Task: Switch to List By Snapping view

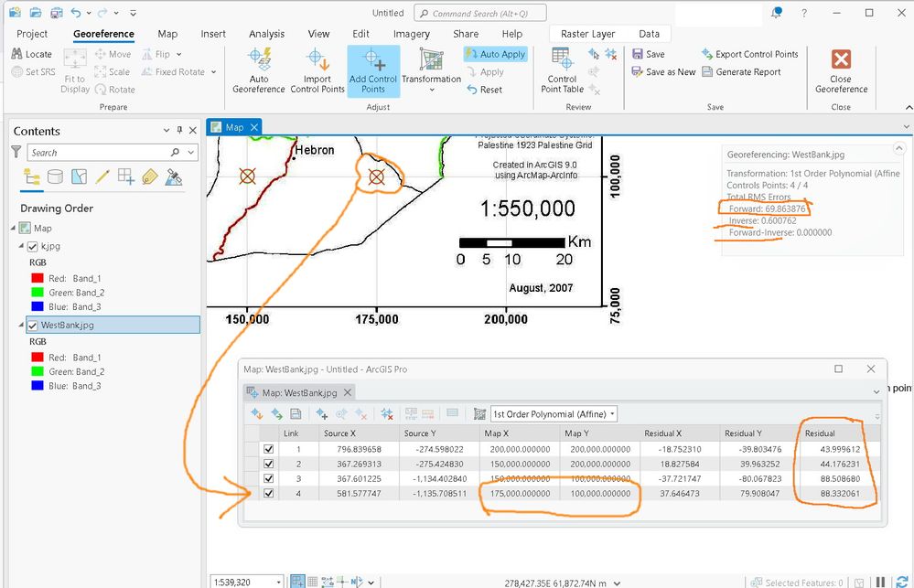Action: point(126,176)
